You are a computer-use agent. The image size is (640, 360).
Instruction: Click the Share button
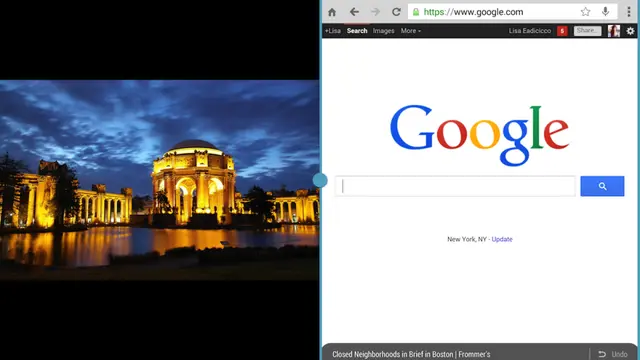587,31
